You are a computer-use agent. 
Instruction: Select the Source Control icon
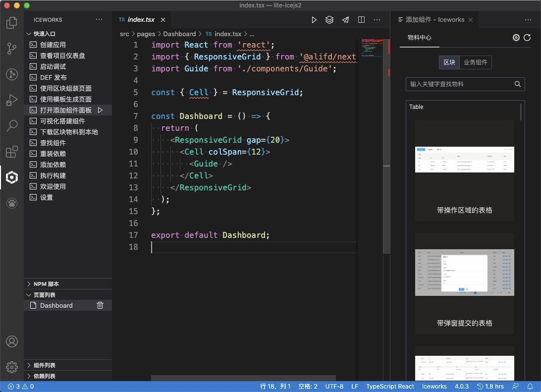click(x=11, y=48)
